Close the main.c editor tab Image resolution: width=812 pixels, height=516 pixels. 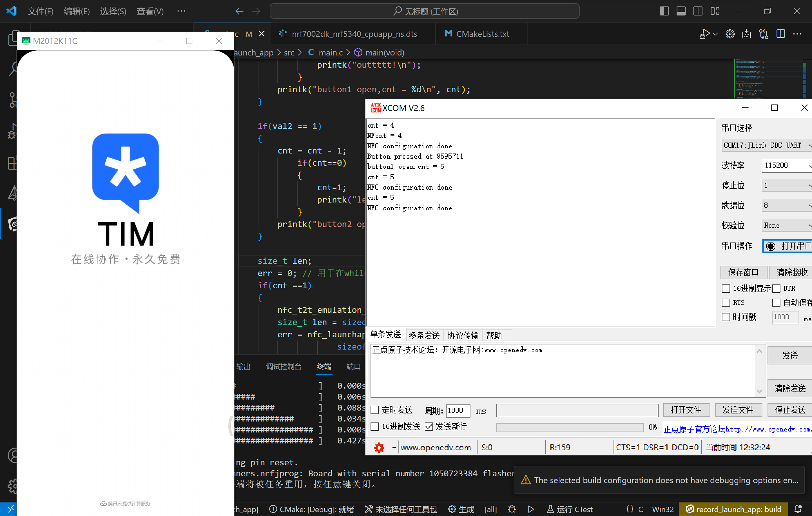click(262, 34)
